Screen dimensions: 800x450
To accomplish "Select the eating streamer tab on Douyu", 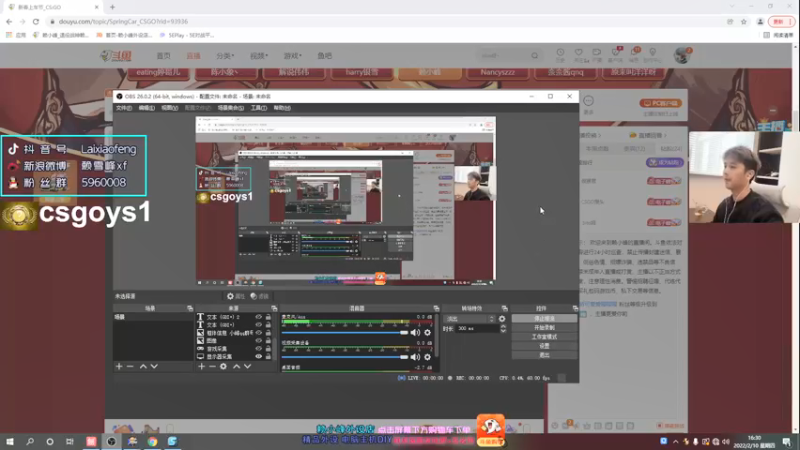I will click(158, 72).
